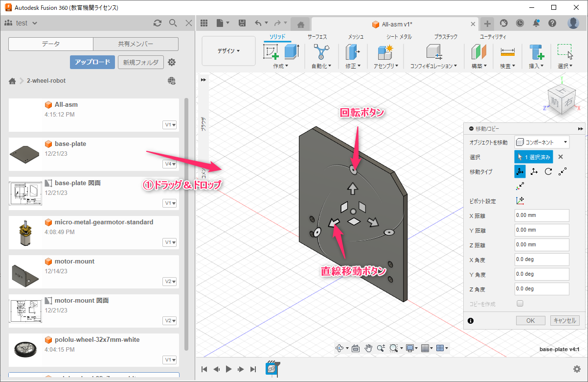Open the Inspect measure tool
588x382 pixels.
click(507, 51)
